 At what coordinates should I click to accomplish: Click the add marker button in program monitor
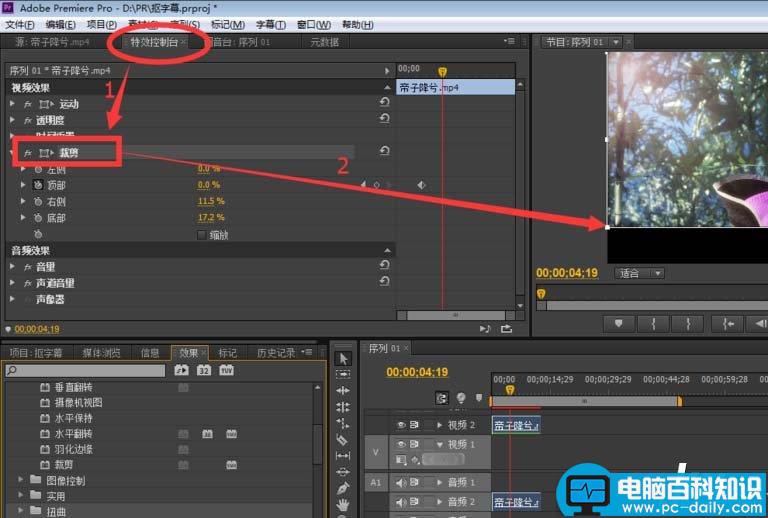619,324
